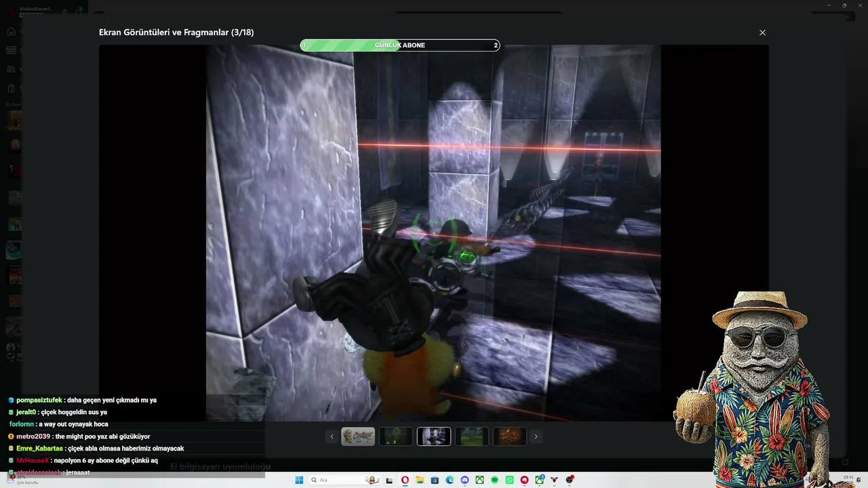868x488 pixels.
Task: Open the Windows Start menu
Action: coord(299,480)
